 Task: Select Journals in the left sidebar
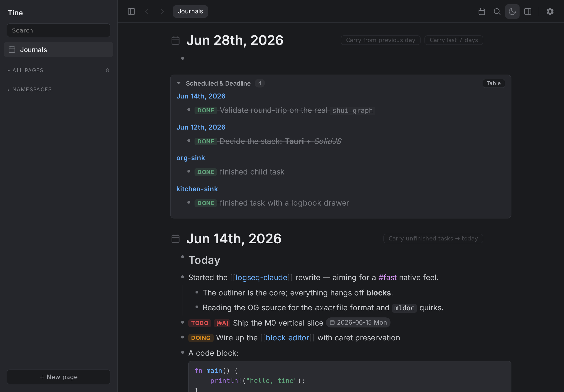[59, 49]
